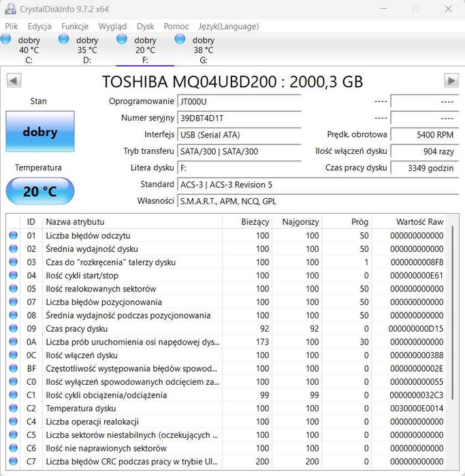Click the status dot for attribute C1

(x=14, y=395)
